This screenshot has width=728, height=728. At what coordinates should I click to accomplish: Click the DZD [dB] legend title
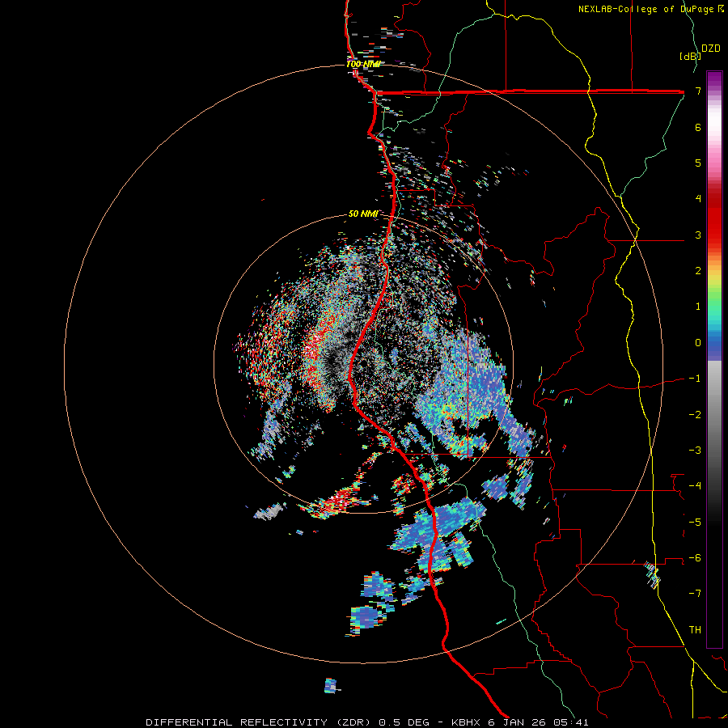(700, 52)
